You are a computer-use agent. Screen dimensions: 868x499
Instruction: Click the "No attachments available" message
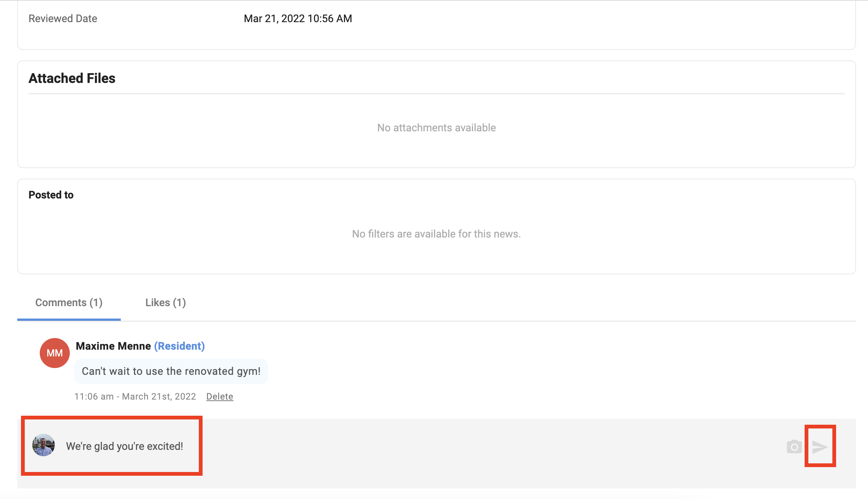click(436, 128)
